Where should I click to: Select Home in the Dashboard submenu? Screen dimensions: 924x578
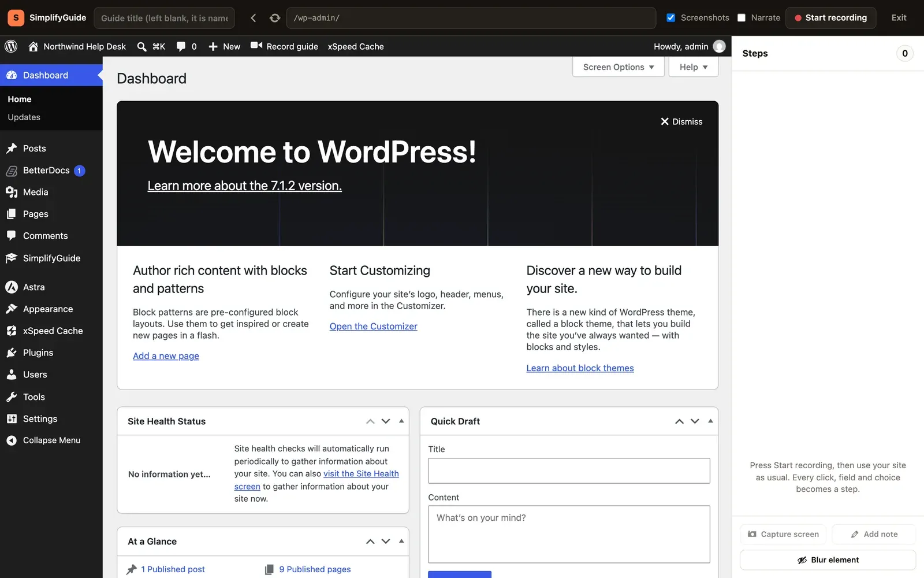[20, 99]
